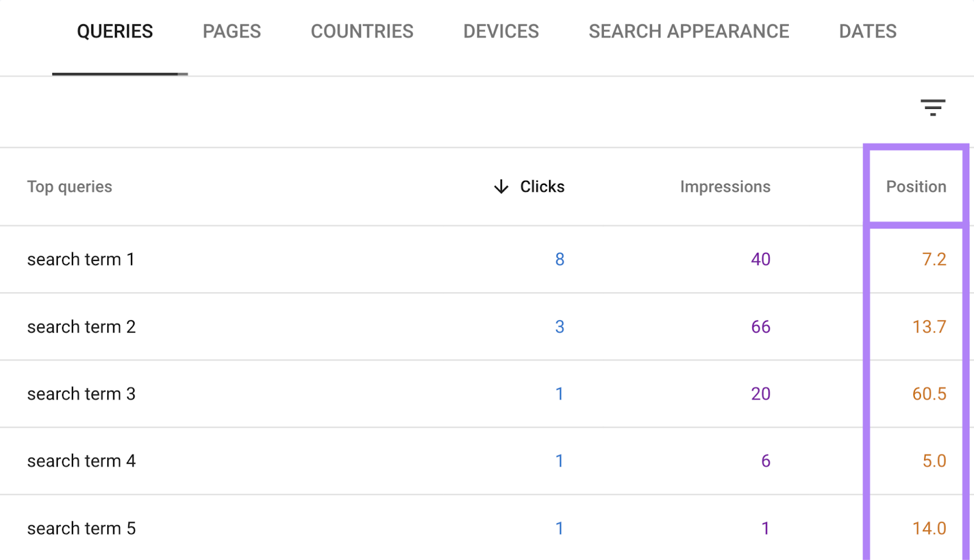974x560 pixels.
Task: Click the position value 60.5
Action: 928,394
